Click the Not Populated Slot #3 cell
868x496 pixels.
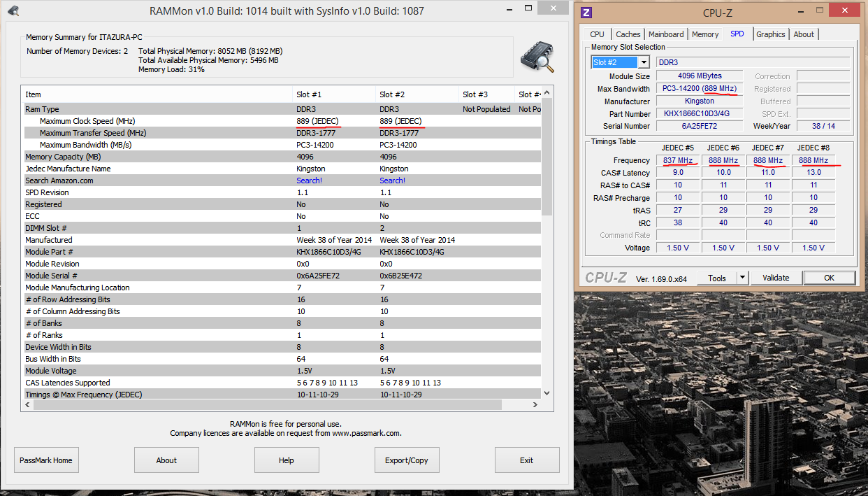pyautogui.click(x=486, y=109)
